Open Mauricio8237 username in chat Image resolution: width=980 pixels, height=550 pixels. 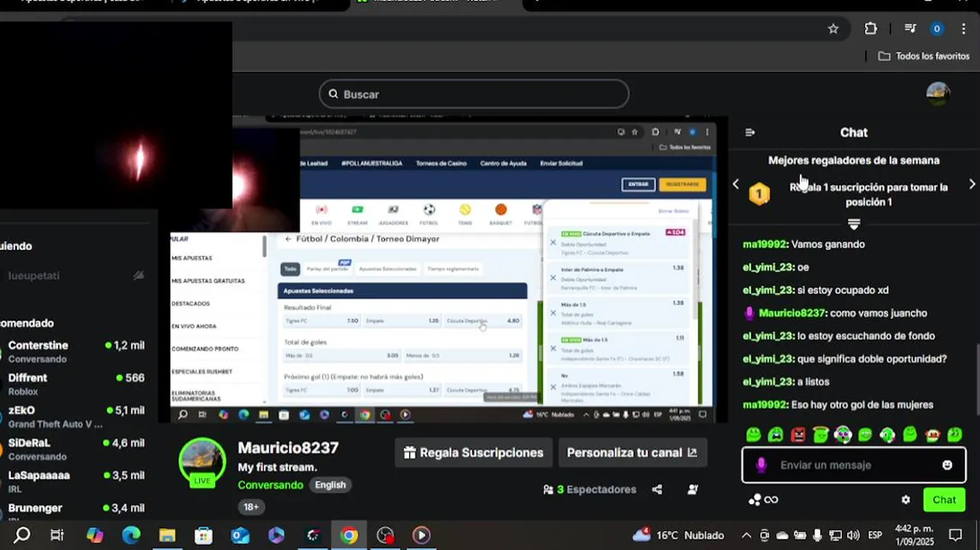tap(792, 313)
